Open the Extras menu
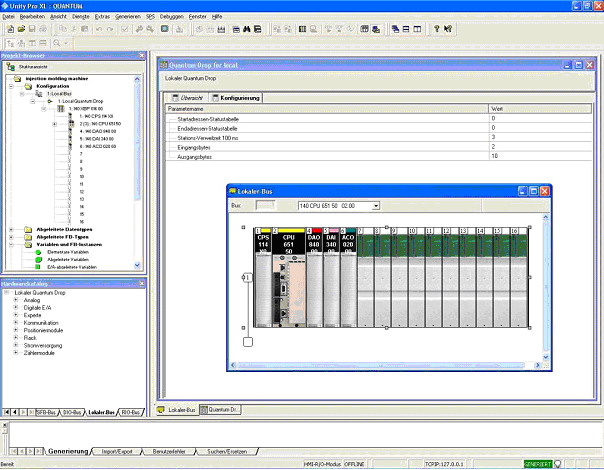This screenshot has width=604, height=470. pos(102,17)
